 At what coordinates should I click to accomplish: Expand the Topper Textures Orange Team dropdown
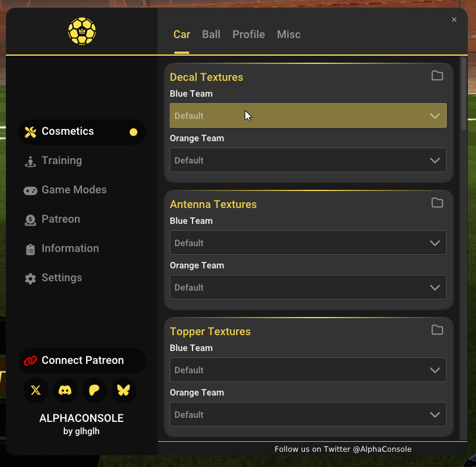point(308,414)
